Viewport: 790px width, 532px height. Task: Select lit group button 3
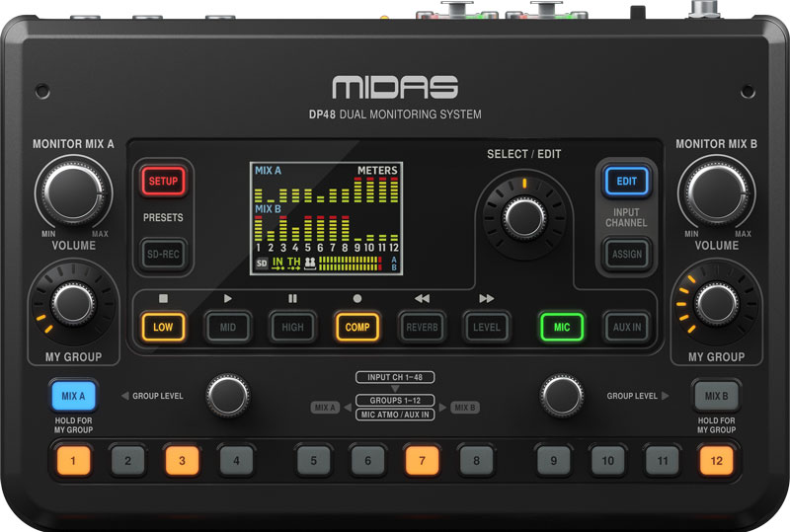182,461
